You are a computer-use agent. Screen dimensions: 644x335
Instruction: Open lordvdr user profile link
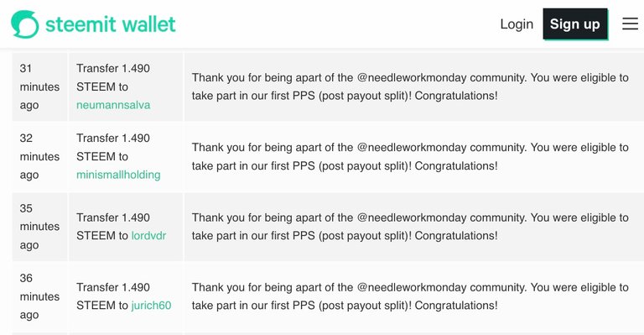148,236
